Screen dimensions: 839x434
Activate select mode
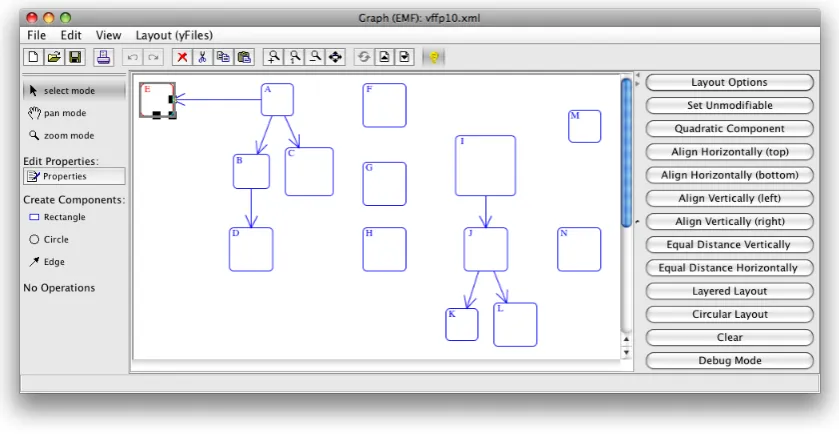click(74, 91)
